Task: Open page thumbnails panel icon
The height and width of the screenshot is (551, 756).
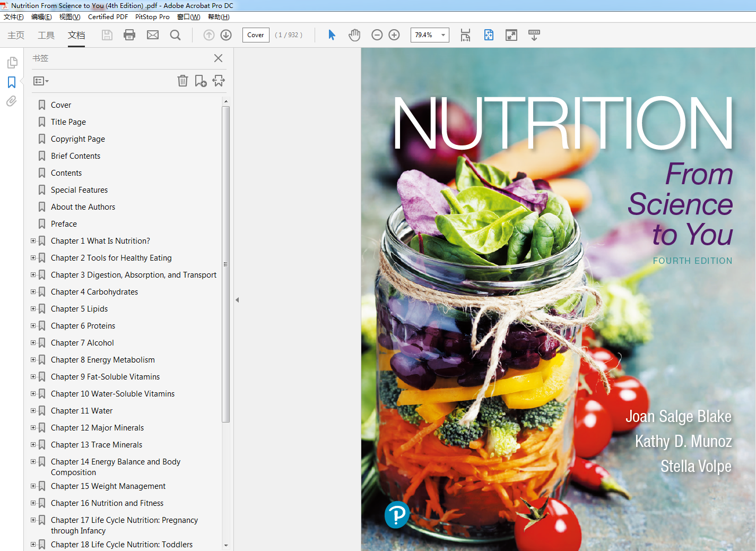Action: click(x=12, y=63)
